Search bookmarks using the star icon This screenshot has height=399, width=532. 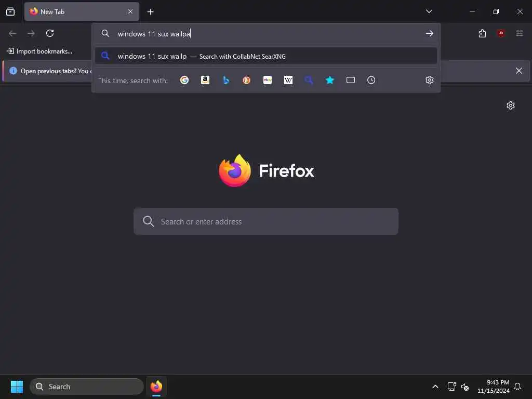(x=330, y=80)
